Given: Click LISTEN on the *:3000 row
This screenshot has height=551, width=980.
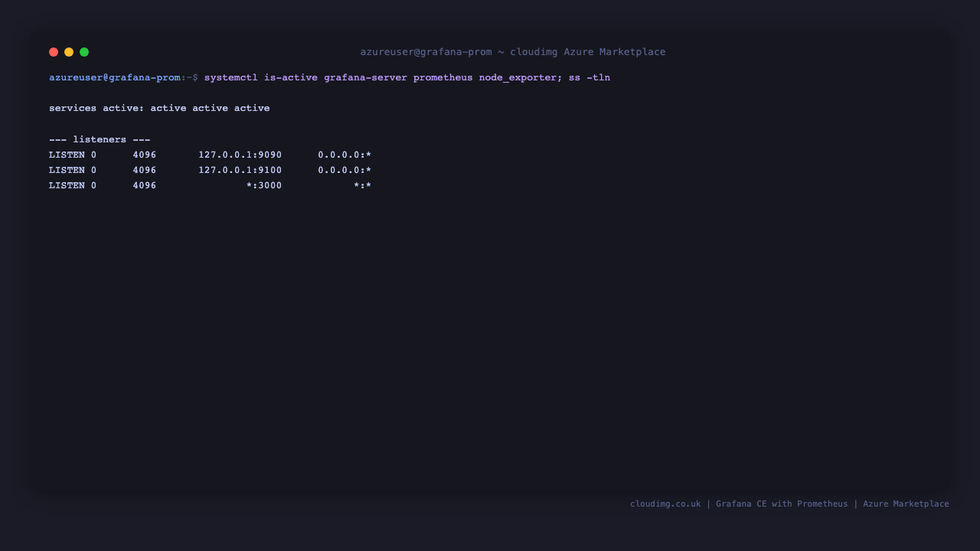Looking at the screenshot, I should pyautogui.click(x=67, y=185).
